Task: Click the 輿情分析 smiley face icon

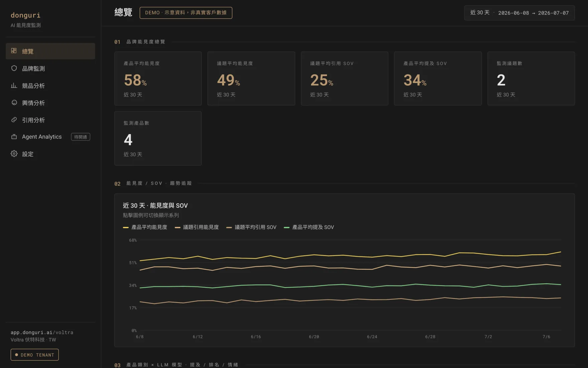Action: (14, 103)
